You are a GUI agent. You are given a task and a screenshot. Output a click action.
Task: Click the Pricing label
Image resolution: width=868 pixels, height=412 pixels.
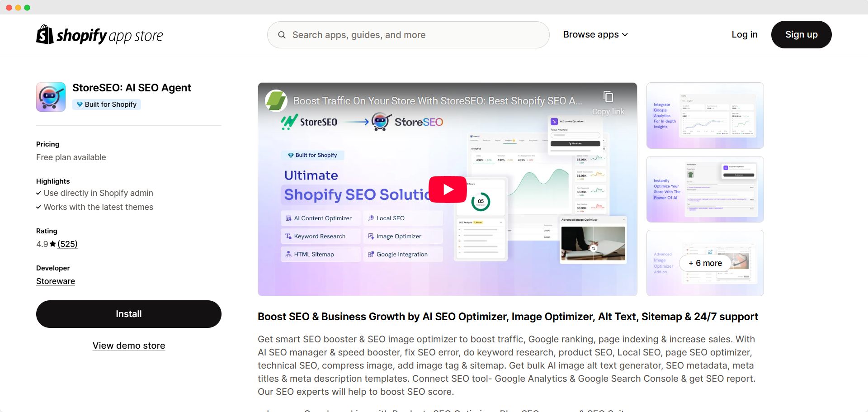click(47, 144)
